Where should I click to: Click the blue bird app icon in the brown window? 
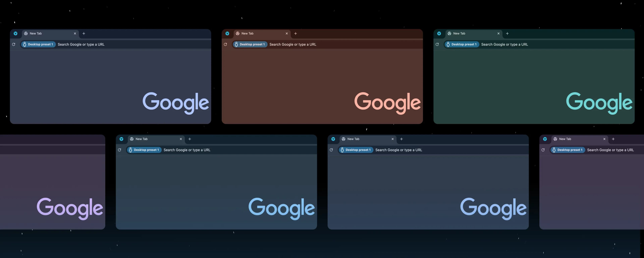(x=227, y=33)
